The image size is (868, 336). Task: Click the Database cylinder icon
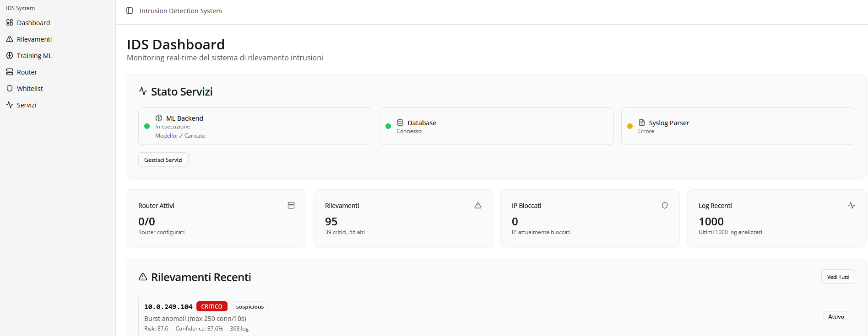[x=400, y=123]
